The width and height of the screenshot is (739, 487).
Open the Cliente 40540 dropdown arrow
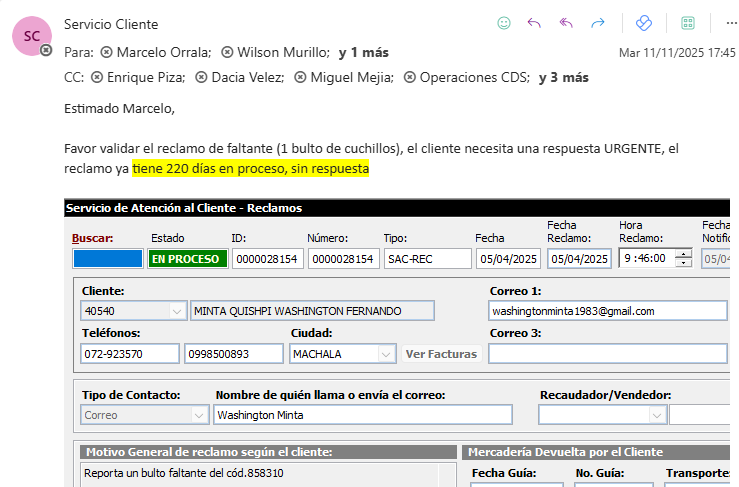177,311
